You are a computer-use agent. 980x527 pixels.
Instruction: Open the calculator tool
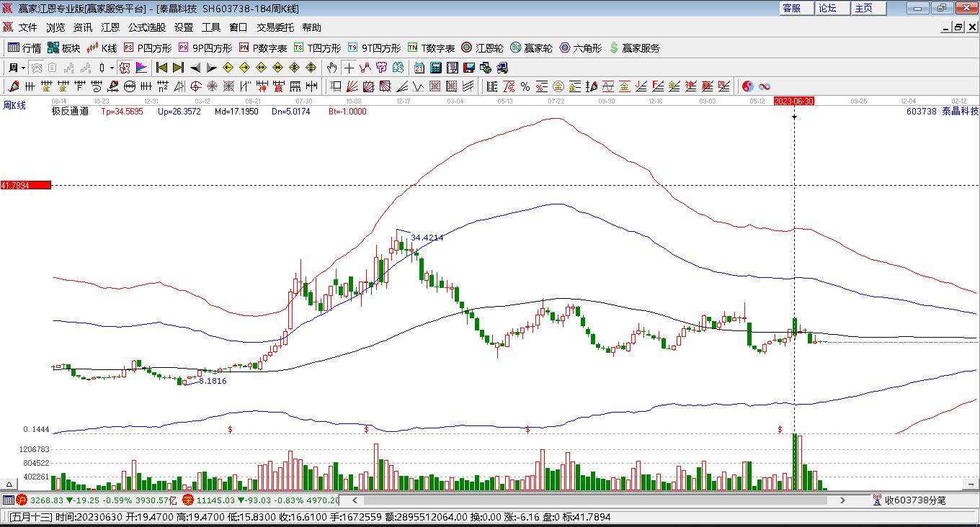436,68
